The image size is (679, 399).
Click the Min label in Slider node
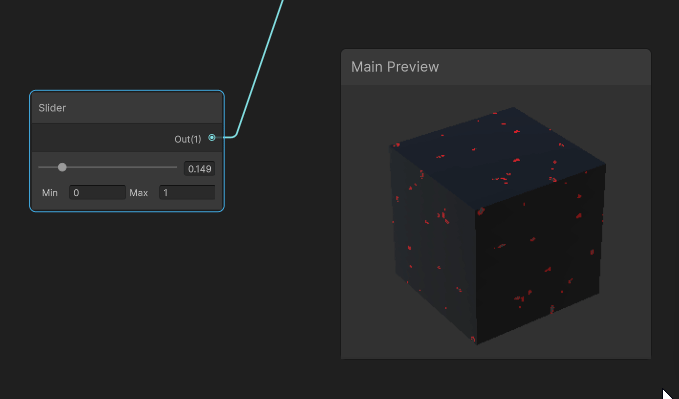click(50, 193)
